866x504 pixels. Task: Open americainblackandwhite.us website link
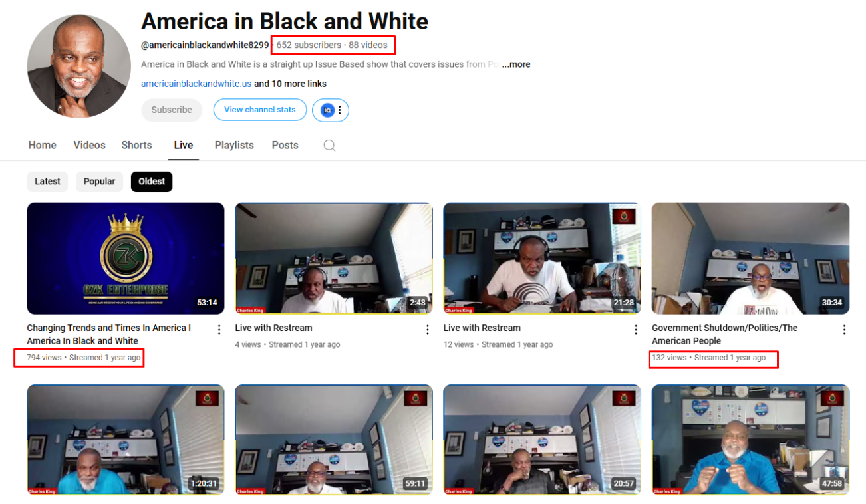[196, 84]
